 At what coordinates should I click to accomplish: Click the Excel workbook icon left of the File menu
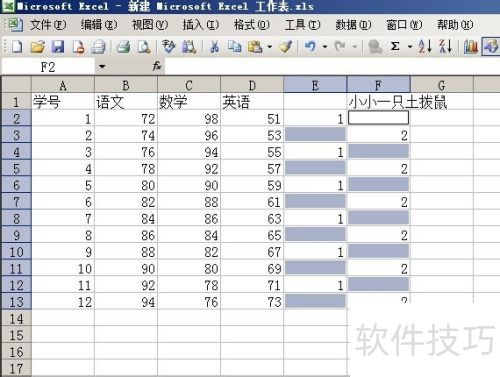15,25
